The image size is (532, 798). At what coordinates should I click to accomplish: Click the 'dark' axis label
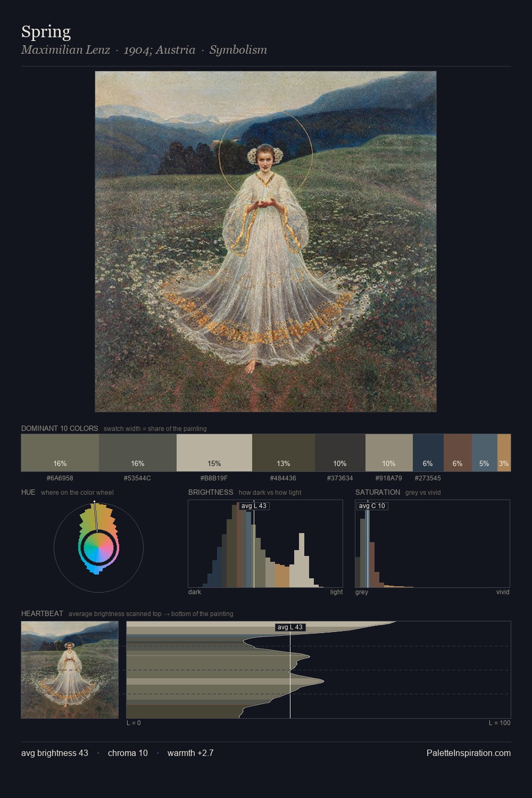[x=195, y=592]
